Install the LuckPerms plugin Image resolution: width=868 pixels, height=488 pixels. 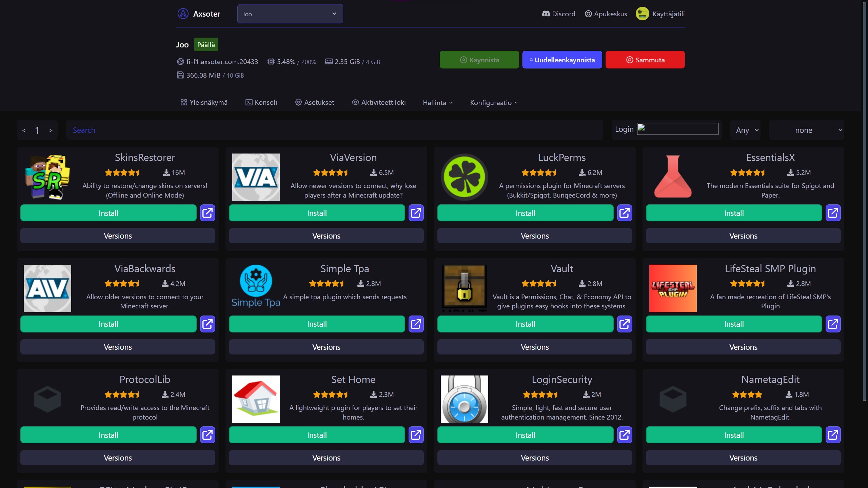pos(526,213)
